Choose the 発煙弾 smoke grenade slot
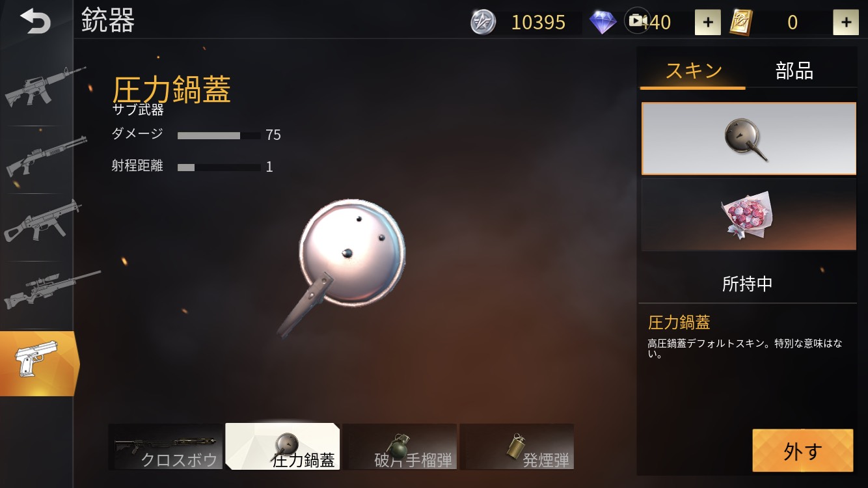This screenshot has width=868, height=488. coord(517,446)
